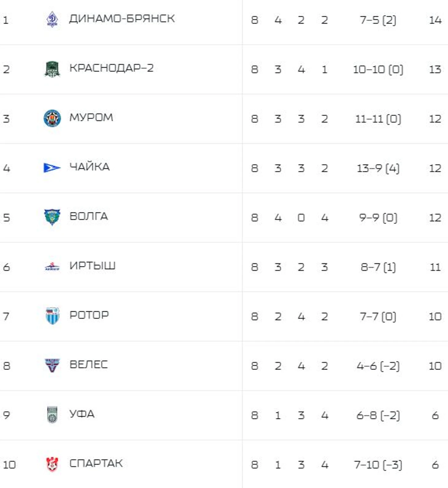Select the МУРОМ team name
The image size is (448, 488).
point(91,117)
